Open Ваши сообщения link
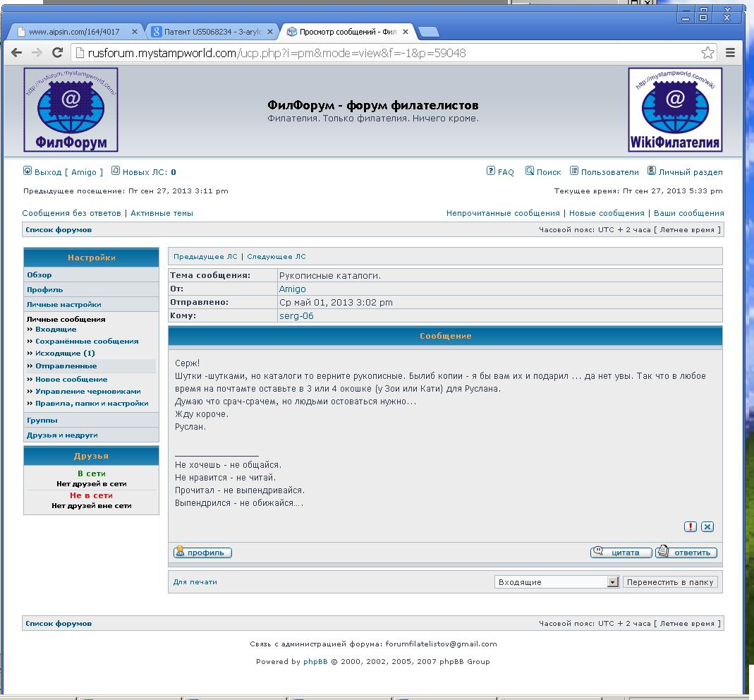The width and height of the screenshot is (754, 700). pos(688,213)
